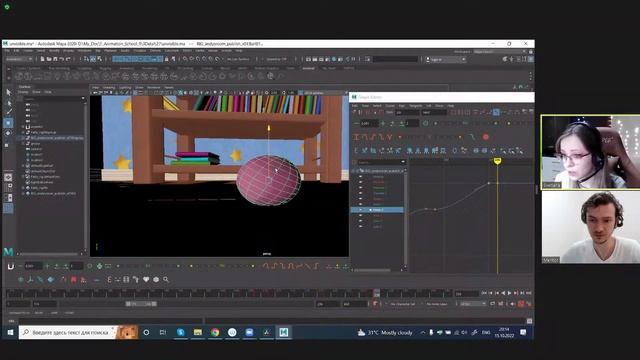Select the highlighted Rotate Z channel in Graph Editor
The image size is (640, 360).
[378, 210]
